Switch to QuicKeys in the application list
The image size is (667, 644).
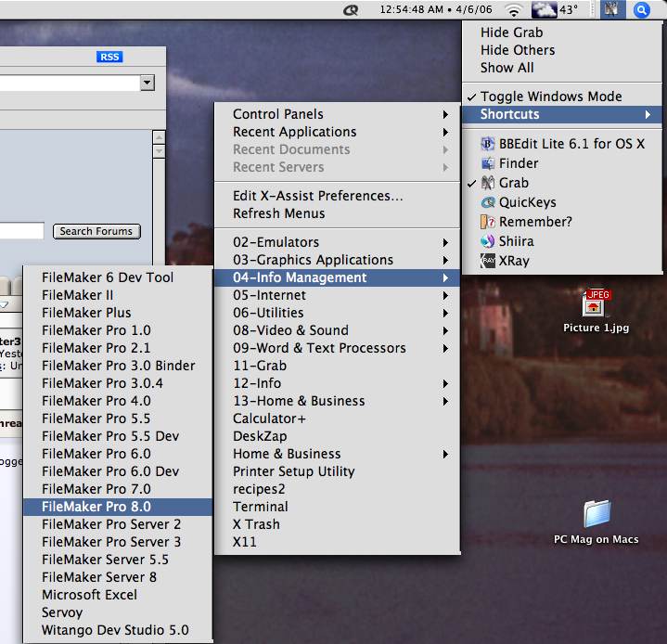562,202
